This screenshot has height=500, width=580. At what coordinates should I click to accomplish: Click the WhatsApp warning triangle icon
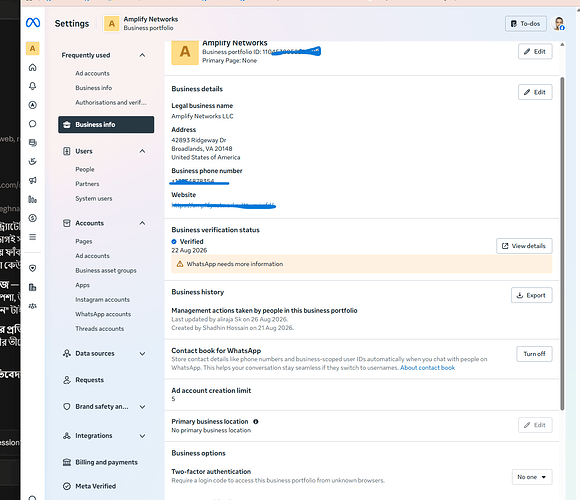tap(180, 264)
